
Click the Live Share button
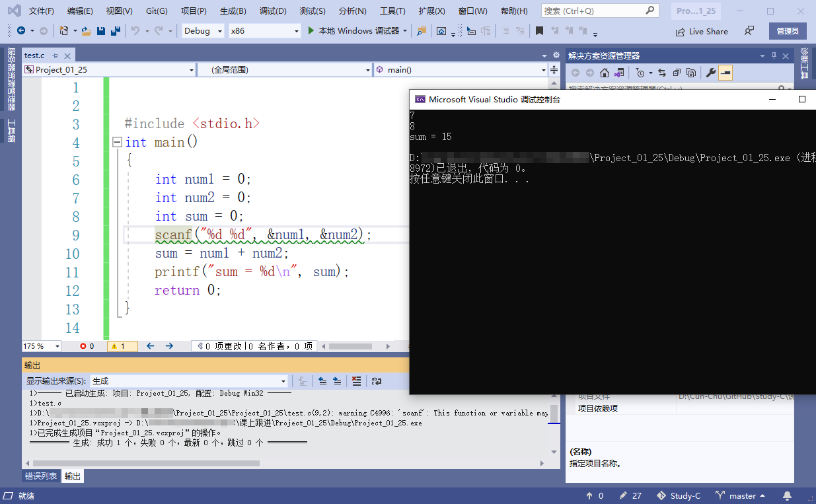pos(702,31)
